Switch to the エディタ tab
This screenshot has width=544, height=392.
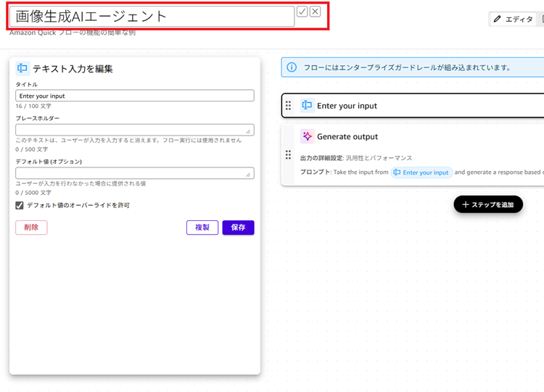tap(513, 20)
